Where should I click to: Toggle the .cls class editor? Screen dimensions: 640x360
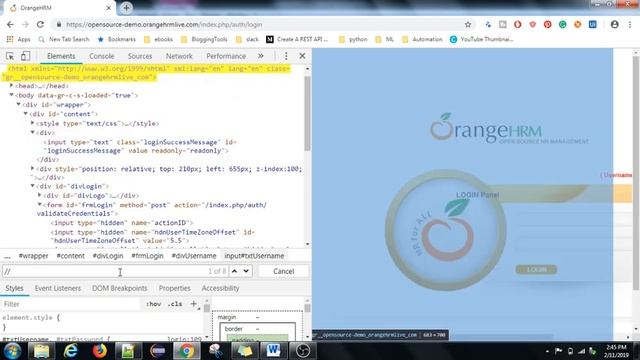tap(175, 304)
